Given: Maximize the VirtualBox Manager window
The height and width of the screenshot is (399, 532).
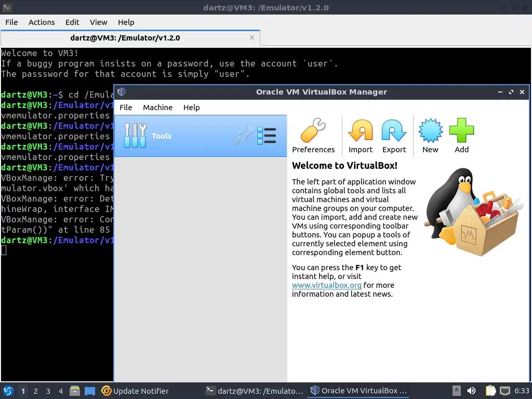Looking at the screenshot, I should [x=511, y=92].
